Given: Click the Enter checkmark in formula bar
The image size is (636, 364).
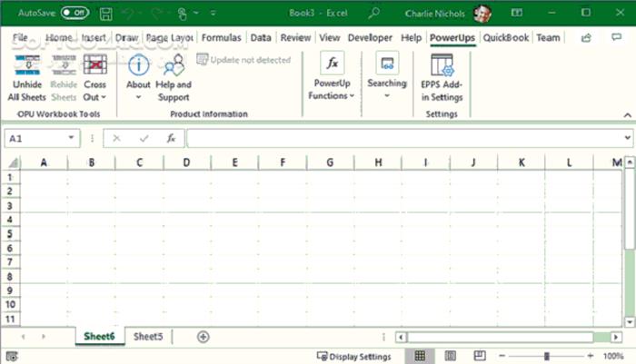Looking at the screenshot, I should (144, 138).
